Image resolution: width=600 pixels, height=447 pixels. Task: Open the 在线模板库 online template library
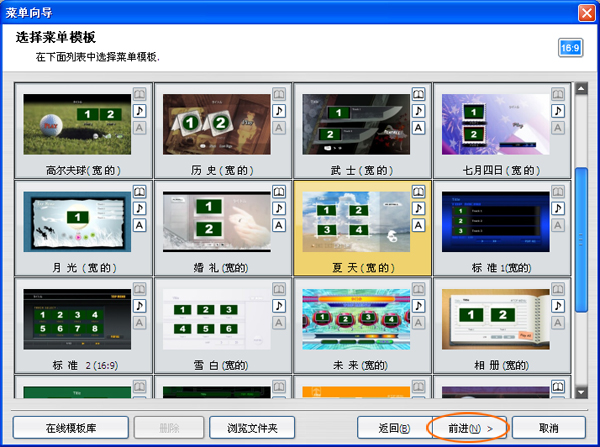tap(71, 428)
